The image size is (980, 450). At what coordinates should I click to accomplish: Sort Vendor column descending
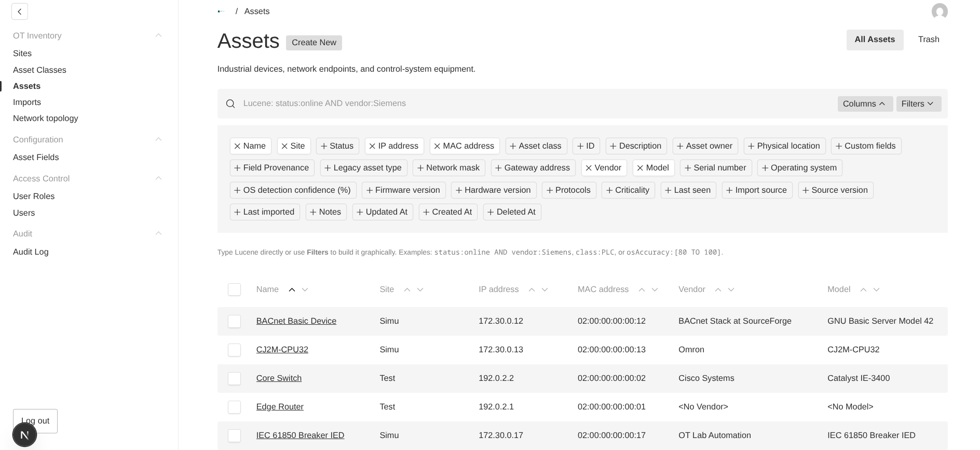pyautogui.click(x=731, y=290)
